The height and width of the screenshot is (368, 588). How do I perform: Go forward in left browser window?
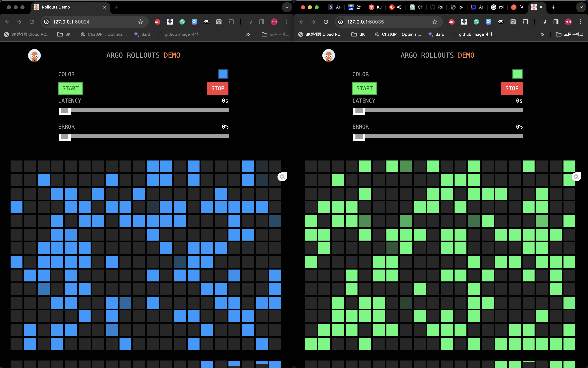pos(19,22)
